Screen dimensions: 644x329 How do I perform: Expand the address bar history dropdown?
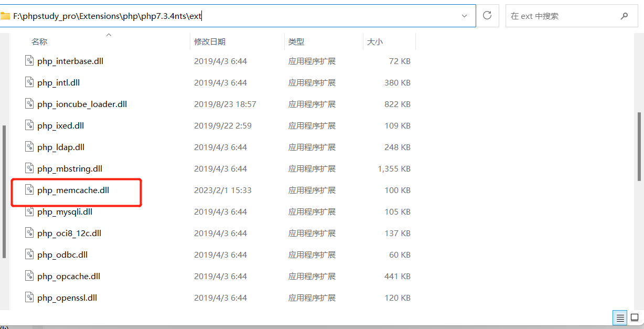(x=464, y=16)
